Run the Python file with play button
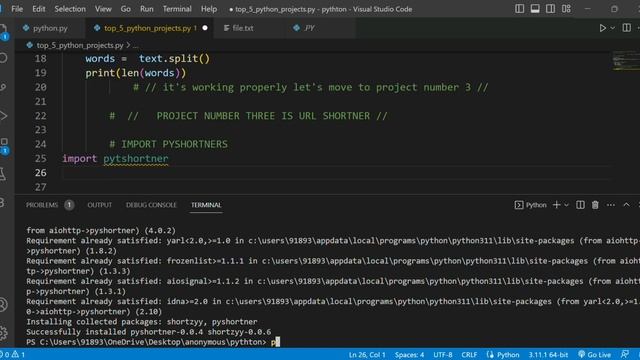640x360 pixels. tap(602, 28)
